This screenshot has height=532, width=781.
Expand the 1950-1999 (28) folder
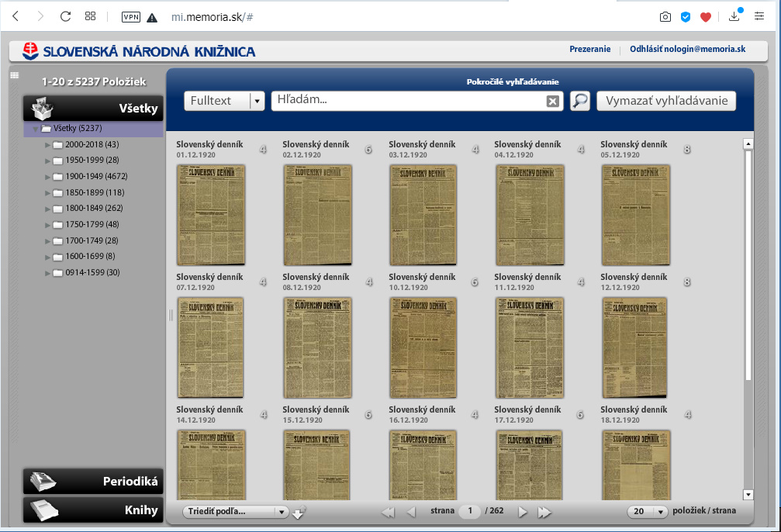coord(48,161)
